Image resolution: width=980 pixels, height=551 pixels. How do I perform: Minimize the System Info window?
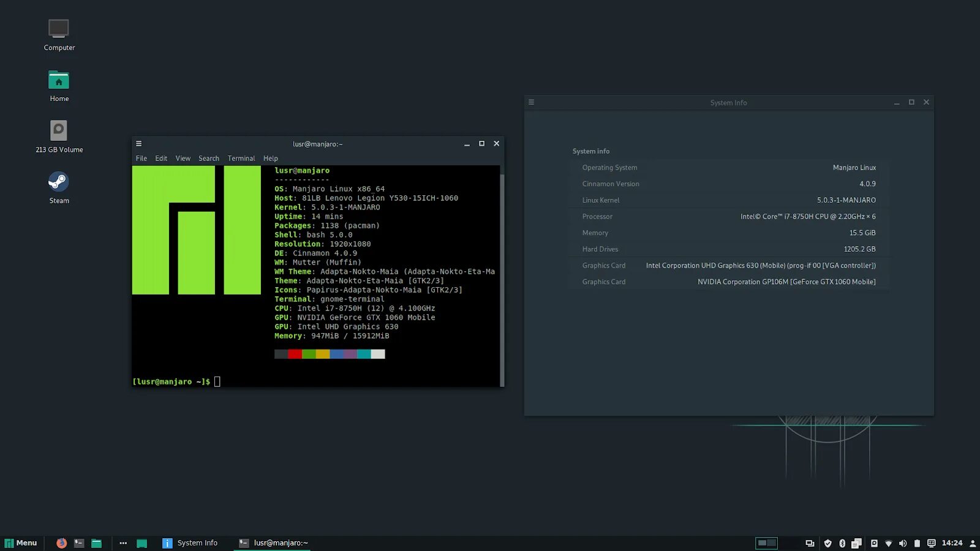coord(897,102)
